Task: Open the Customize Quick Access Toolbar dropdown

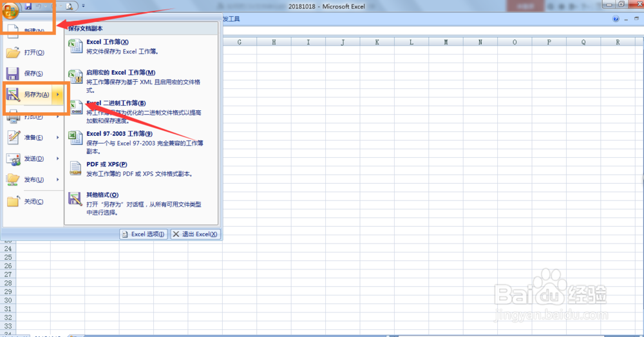Action: point(83,6)
